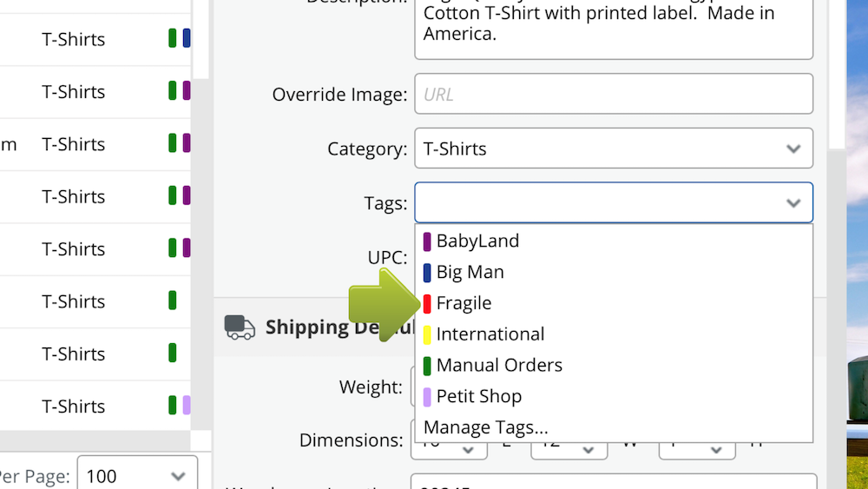Click the Override Image URL field

pyautogui.click(x=613, y=94)
